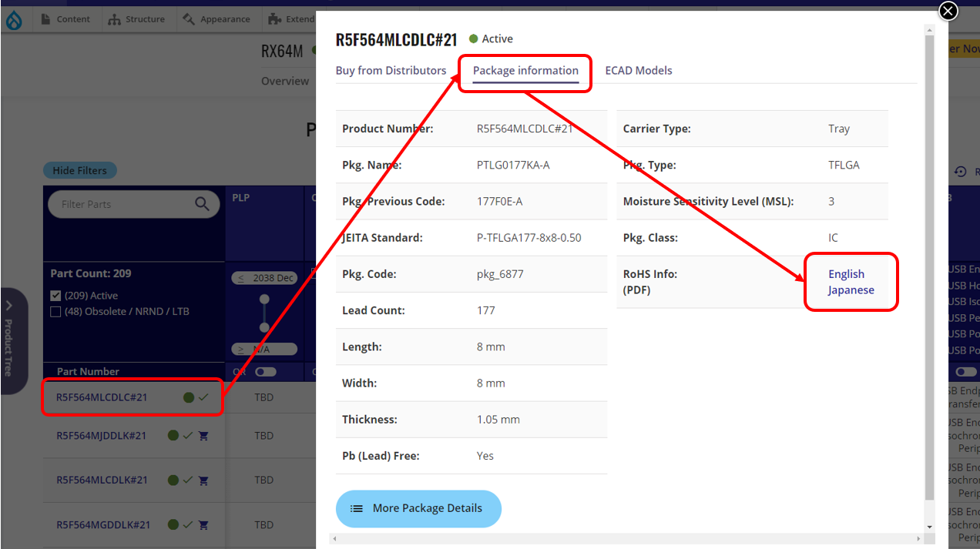Image resolution: width=980 pixels, height=549 pixels.
Task: Click the Pkg. Previous Code value 177F0E-A
Action: point(500,202)
